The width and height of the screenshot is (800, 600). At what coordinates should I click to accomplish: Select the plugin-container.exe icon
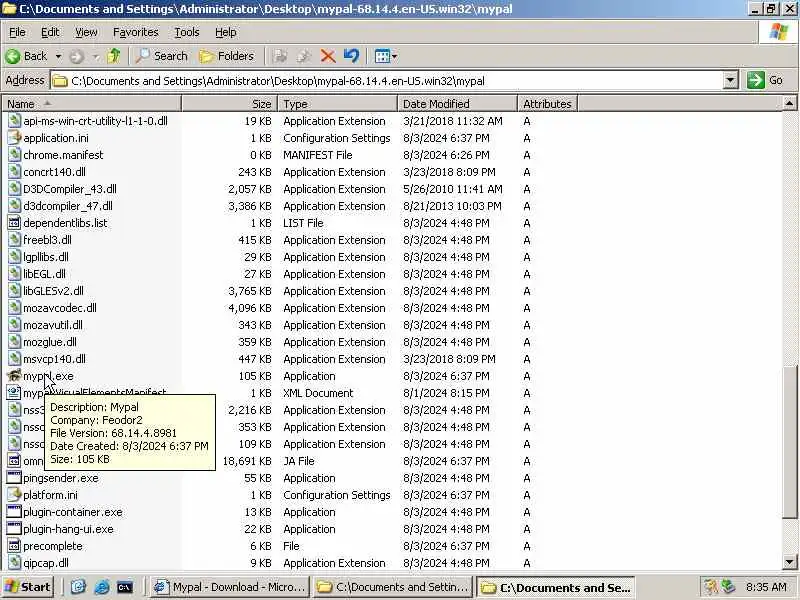point(14,512)
